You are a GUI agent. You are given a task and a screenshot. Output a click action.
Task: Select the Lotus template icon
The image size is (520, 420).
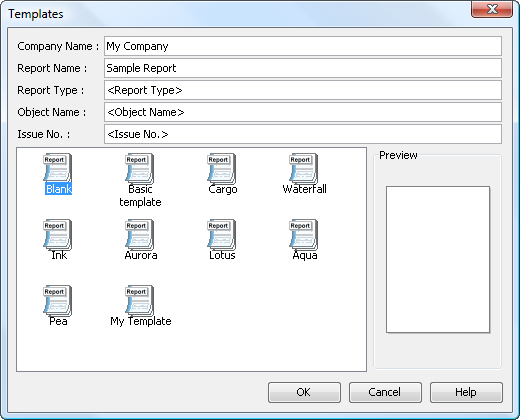(221, 234)
